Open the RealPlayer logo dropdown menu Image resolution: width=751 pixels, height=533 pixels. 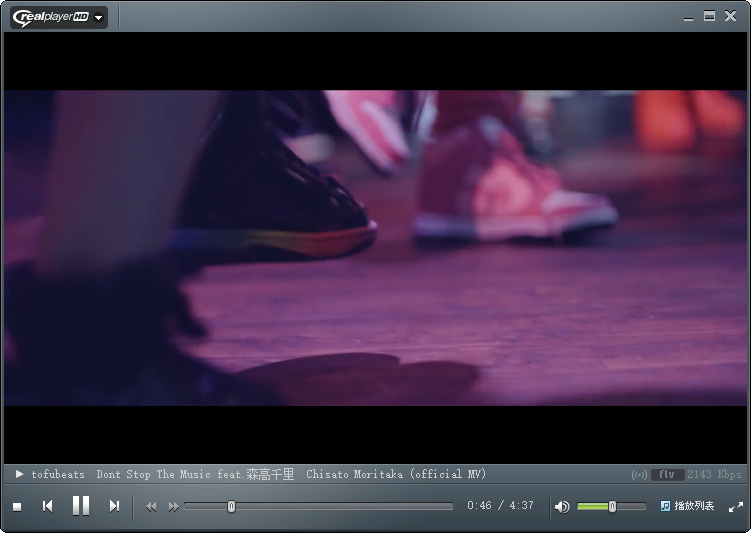tap(59, 17)
